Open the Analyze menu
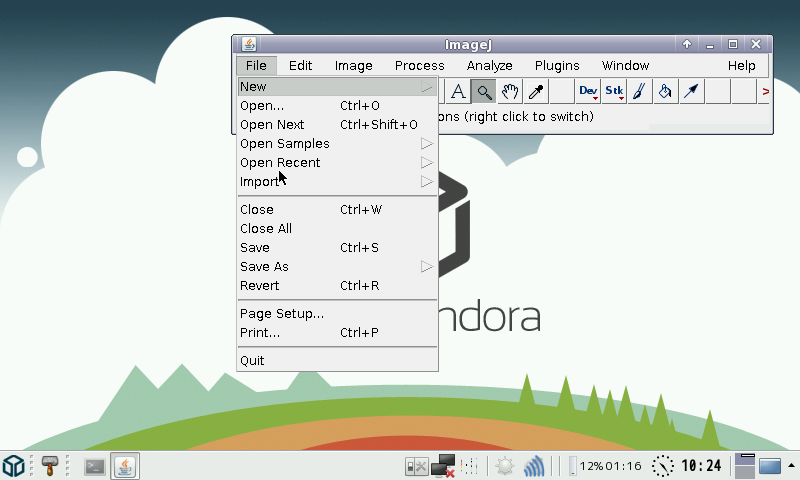The image size is (800, 480). click(489, 66)
